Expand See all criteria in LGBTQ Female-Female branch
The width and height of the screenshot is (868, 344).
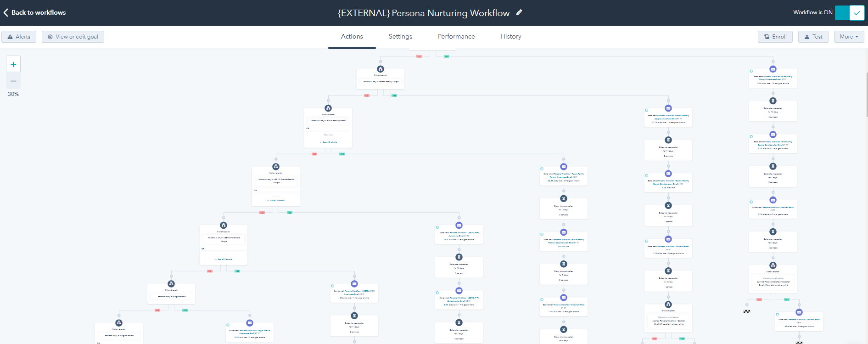click(x=276, y=201)
